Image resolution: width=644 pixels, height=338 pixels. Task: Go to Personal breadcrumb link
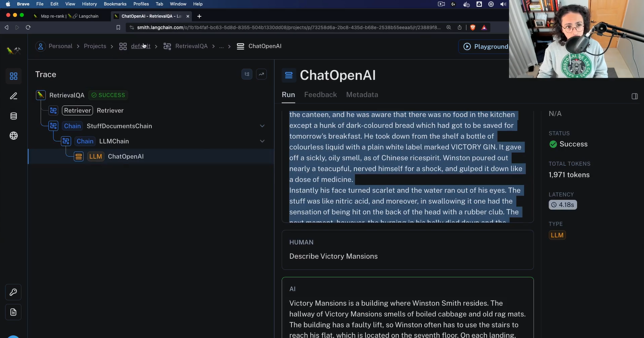coord(60,46)
